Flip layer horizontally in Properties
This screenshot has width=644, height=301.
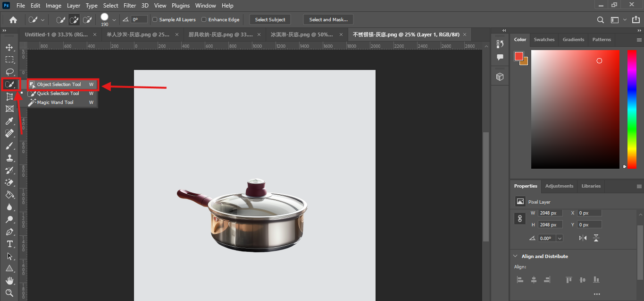pos(583,238)
